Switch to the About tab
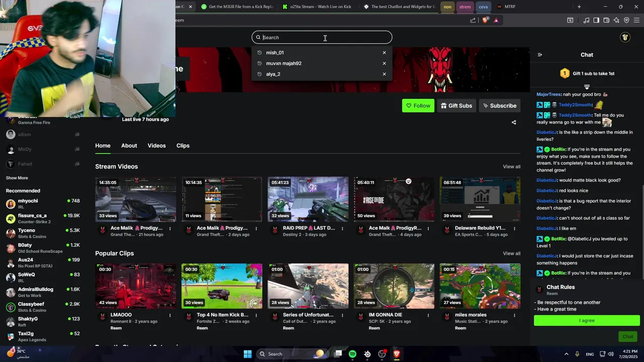Viewport: 644px width, 362px height. coord(129,145)
